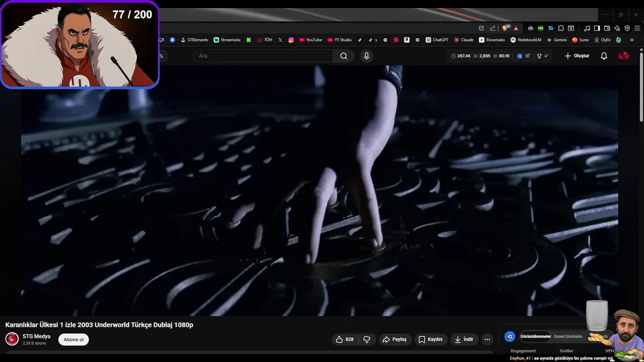Open the trophy icon in the YouTube header
The width and height of the screenshot is (644, 362).
(x=539, y=56)
